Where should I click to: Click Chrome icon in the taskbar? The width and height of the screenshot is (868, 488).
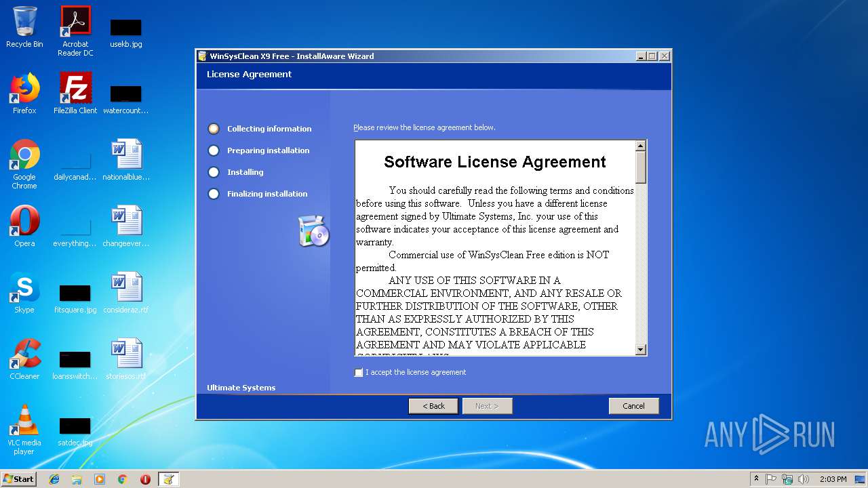point(123,479)
